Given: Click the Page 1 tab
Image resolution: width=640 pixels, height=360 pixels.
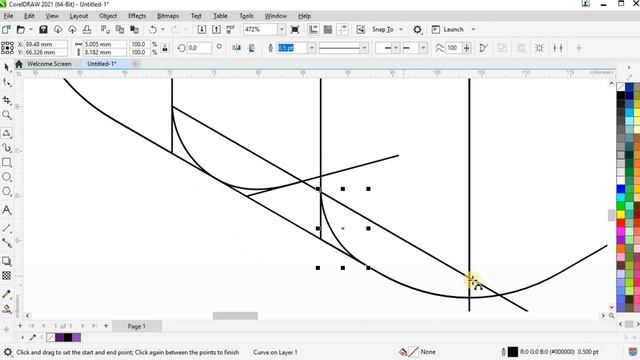Looking at the screenshot, I should [x=136, y=326].
